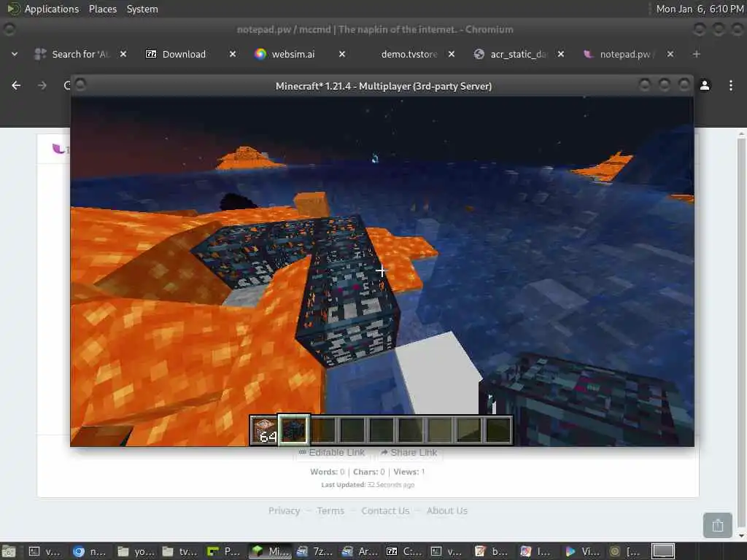Click the Editable Link button on notepad.pw
The height and width of the screenshot is (560, 747).
(x=332, y=452)
